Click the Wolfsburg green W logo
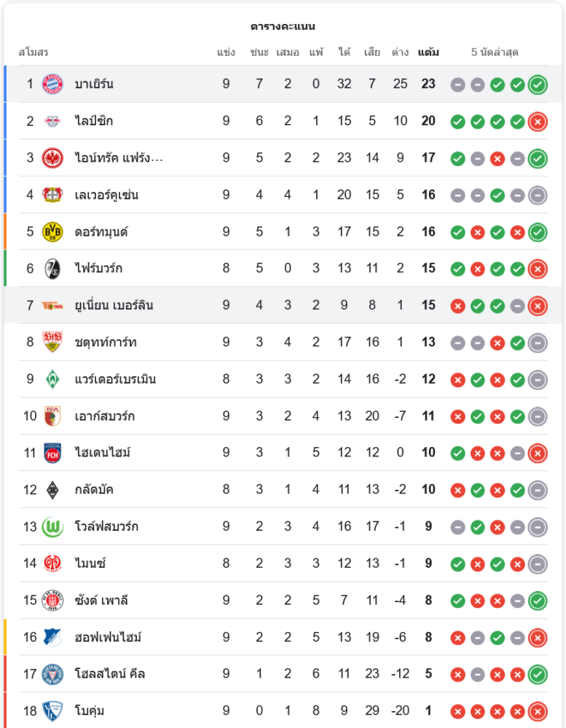Viewport: 566px width, 728px height. [52, 526]
